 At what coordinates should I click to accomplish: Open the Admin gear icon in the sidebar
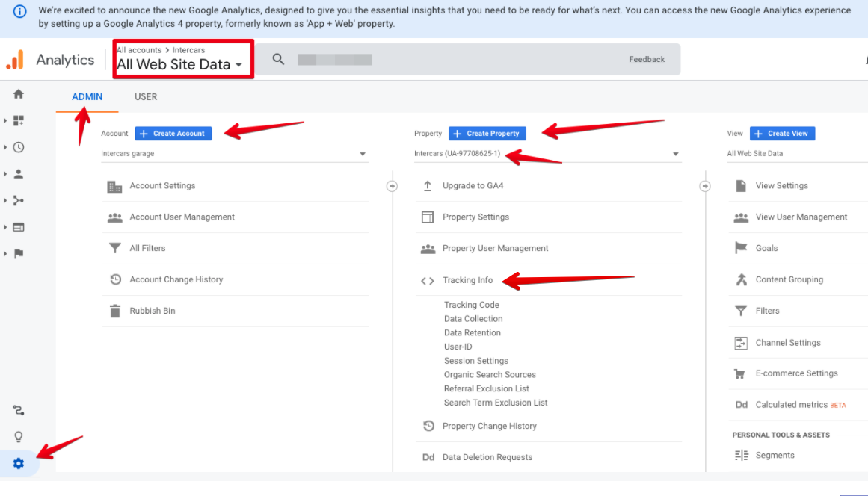pos(19,464)
